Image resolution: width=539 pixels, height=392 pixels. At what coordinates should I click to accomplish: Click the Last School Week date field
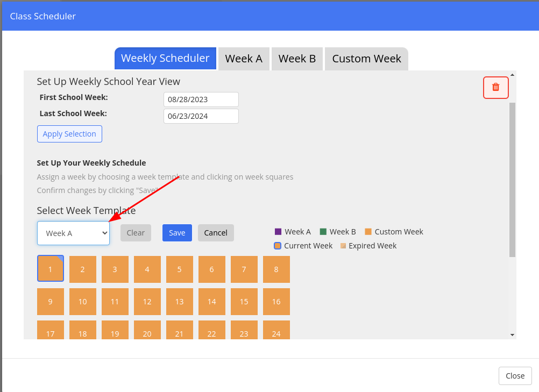pos(201,116)
